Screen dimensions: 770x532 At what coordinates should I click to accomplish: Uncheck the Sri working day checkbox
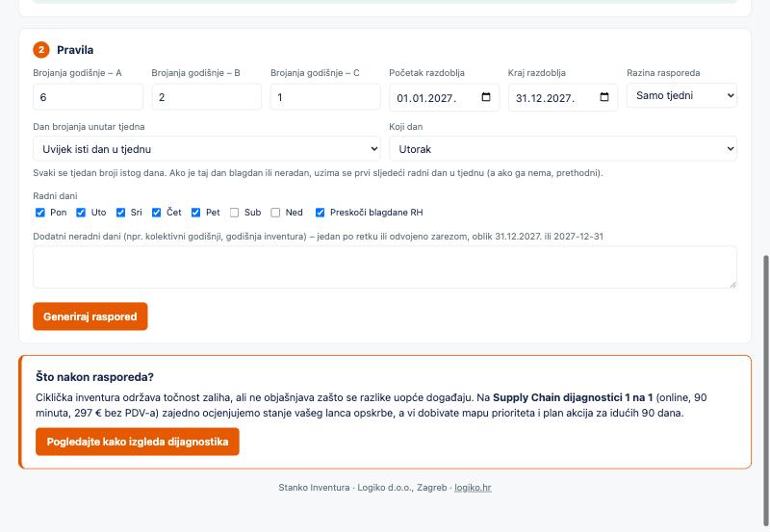[x=121, y=213]
